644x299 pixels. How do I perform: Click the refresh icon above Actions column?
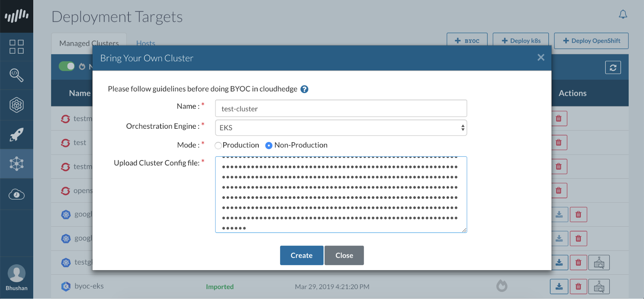tap(613, 68)
